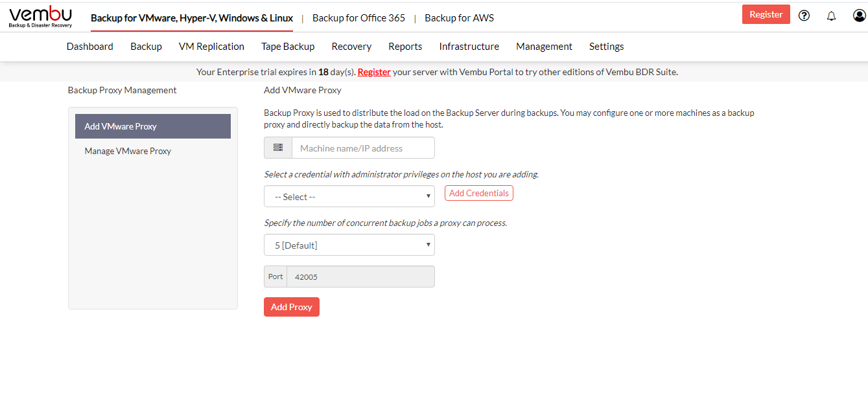Open the Recovery menu
Viewport: 868px width, 406px height.
[351, 47]
